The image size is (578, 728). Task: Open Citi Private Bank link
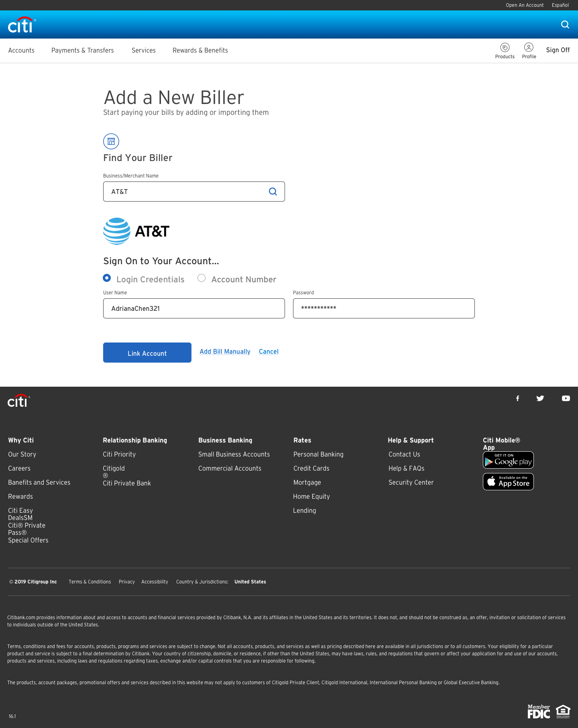click(127, 483)
